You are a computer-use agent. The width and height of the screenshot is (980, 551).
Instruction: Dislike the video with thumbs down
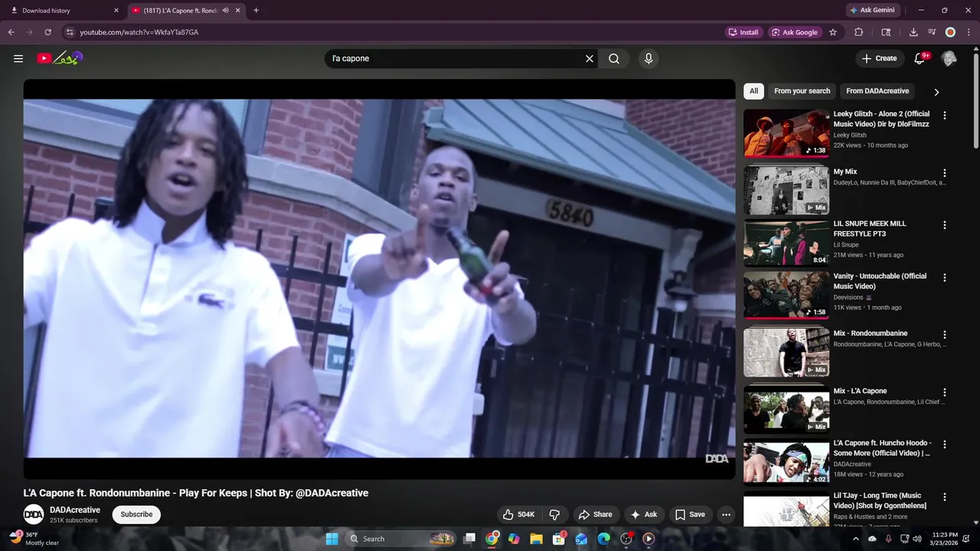tap(555, 514)
